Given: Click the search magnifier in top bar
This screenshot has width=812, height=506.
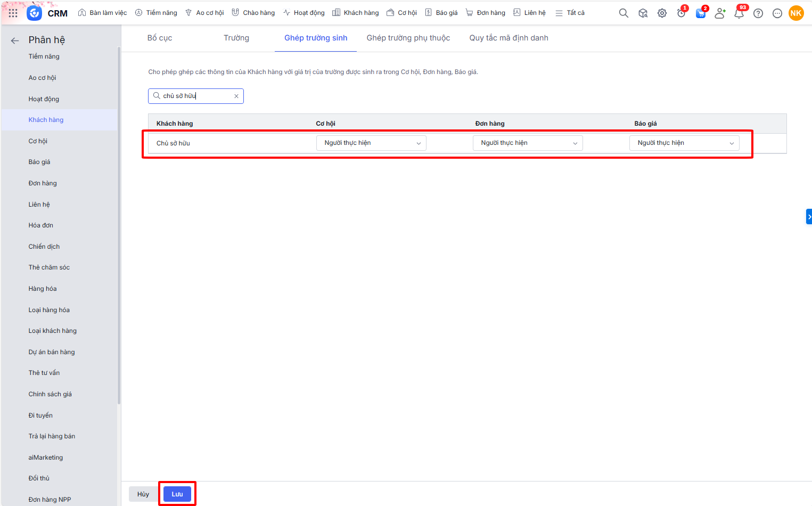Looking at the screenshot, I should (624, 13).
